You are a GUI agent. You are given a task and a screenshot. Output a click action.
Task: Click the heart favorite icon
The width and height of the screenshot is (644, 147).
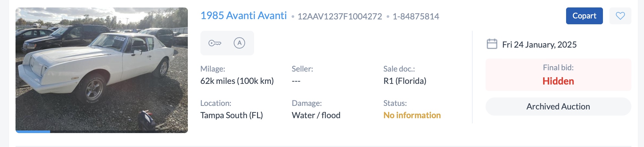click(620, 16)
